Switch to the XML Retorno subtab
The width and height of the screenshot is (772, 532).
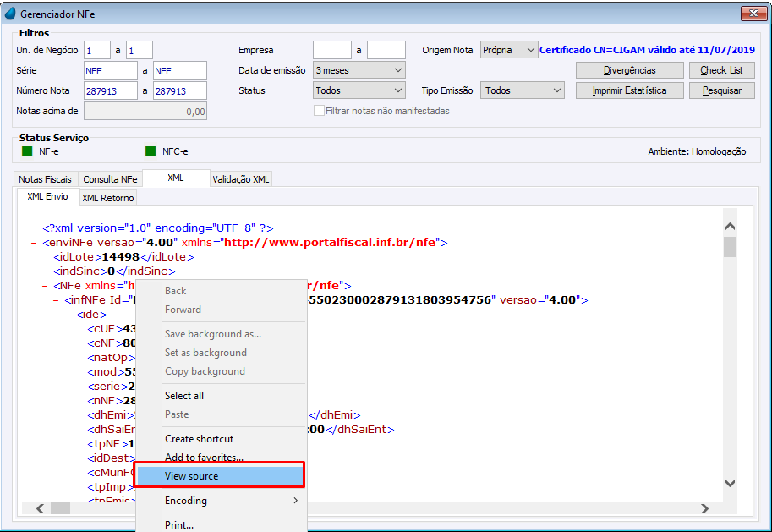tap(108, 198)
